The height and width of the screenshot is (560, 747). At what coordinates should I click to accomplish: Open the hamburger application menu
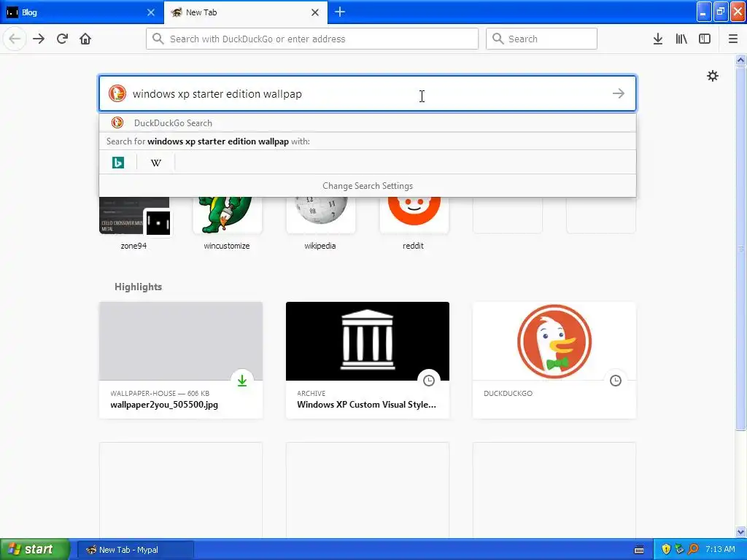(733, 39)
